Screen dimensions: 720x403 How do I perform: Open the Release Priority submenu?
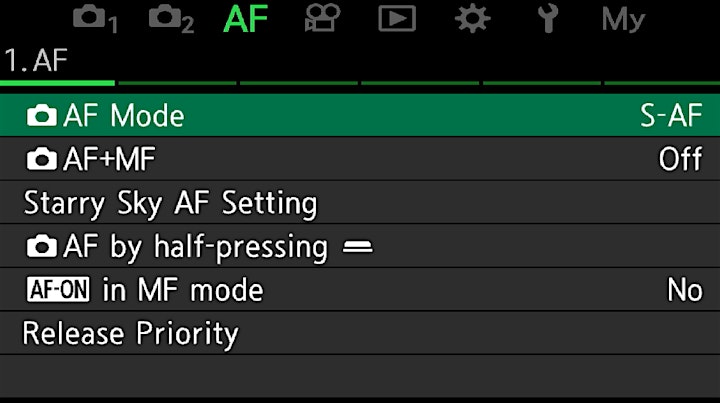pos(360,333)
